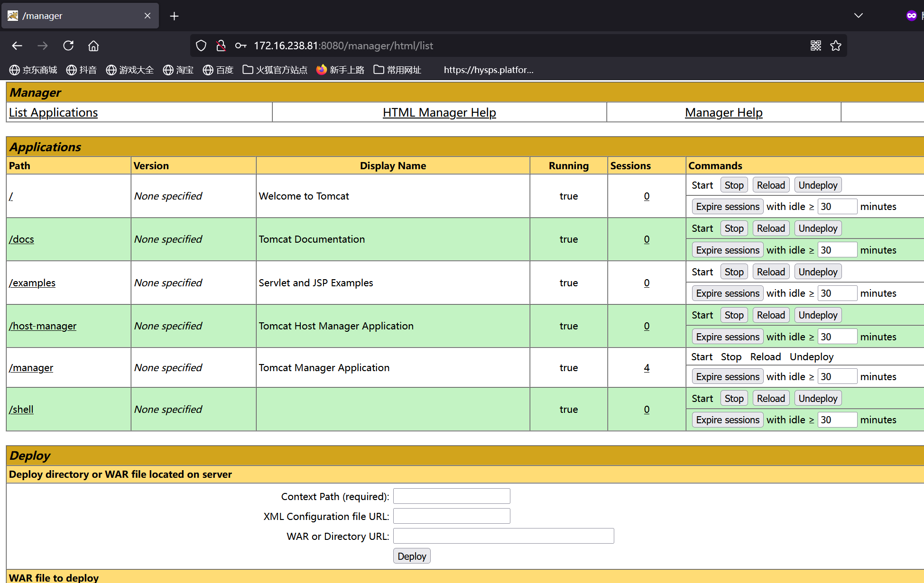The height and width of the screenshot is (583, 924).
Task: Select the /manager browser tab
Action: [x=80, y=16]
